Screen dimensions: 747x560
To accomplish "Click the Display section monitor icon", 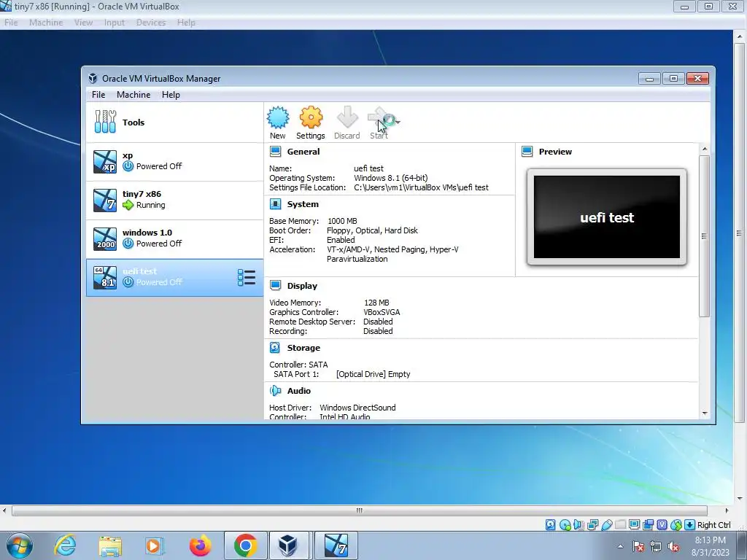I will pos(275,285).
